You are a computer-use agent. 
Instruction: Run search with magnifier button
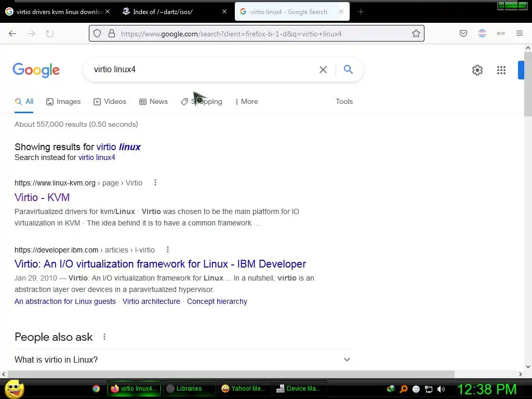(348, 70)
